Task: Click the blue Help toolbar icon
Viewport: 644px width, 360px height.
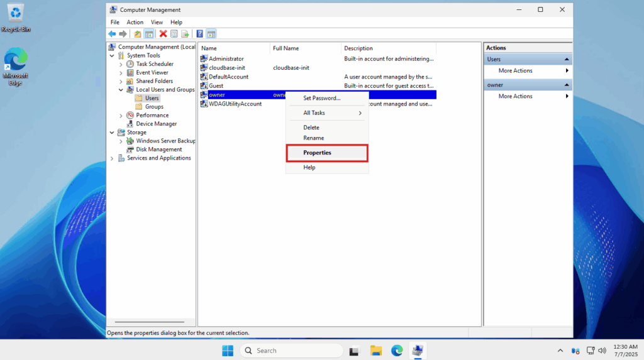Action: tap(199, 34)
